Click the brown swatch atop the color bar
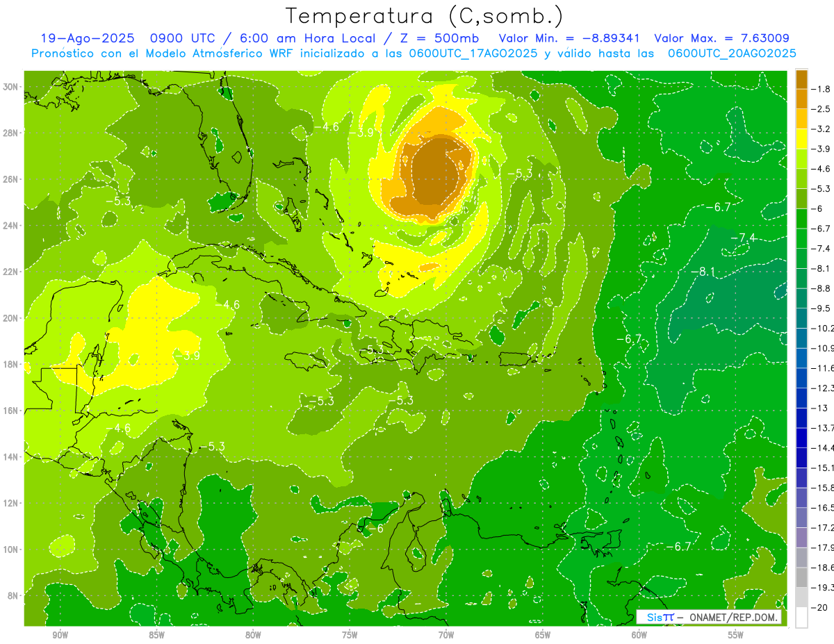The height and width of the screenshot is (644, 834). [x=801, y=79]
